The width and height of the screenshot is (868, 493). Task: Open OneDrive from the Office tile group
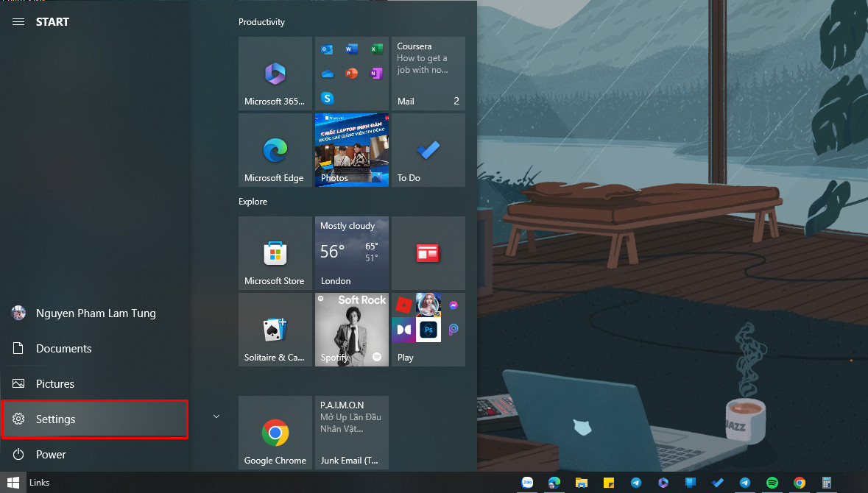327,74
